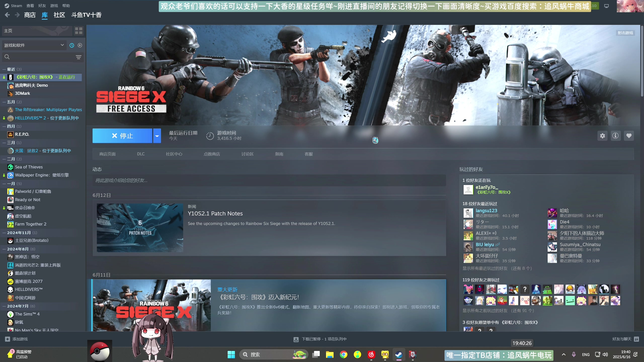Open the 社区中心 tab
644x362 pixels.
(x=174, y=154)
